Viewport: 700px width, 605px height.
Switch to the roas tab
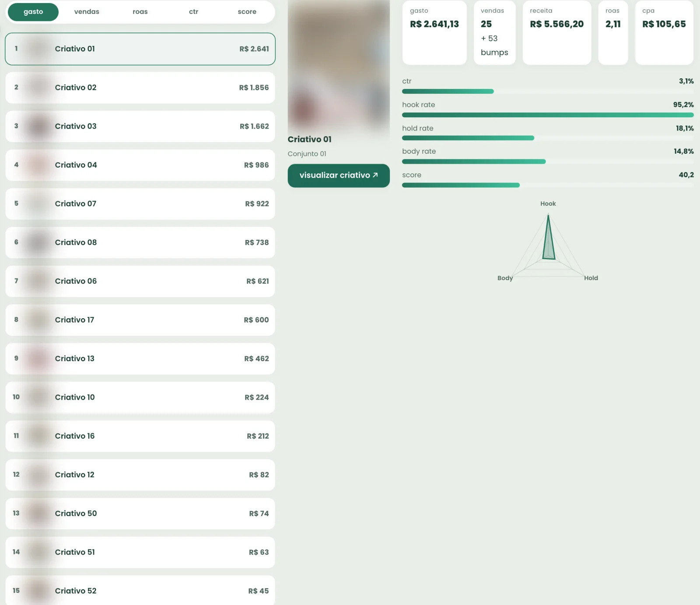point(140,12)
